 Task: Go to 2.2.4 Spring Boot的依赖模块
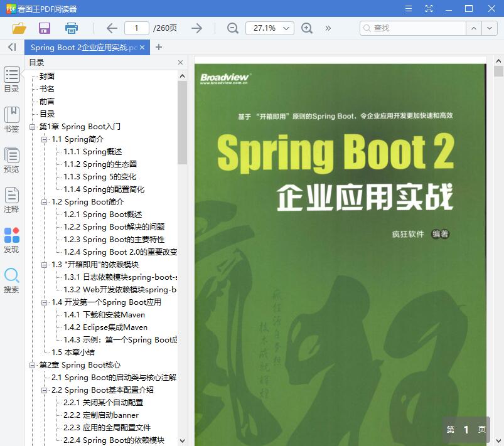[x=114, y=440]
